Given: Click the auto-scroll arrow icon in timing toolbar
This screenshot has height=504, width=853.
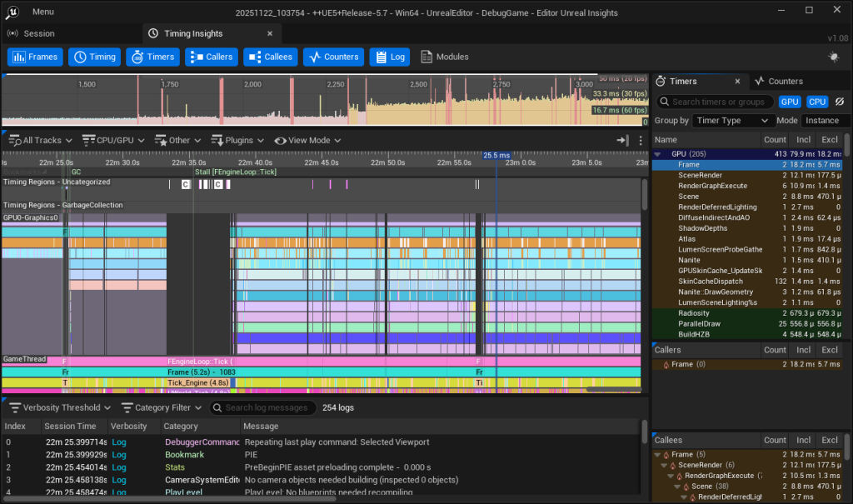Looking at the screenshot, I should [x=621, y=141].
